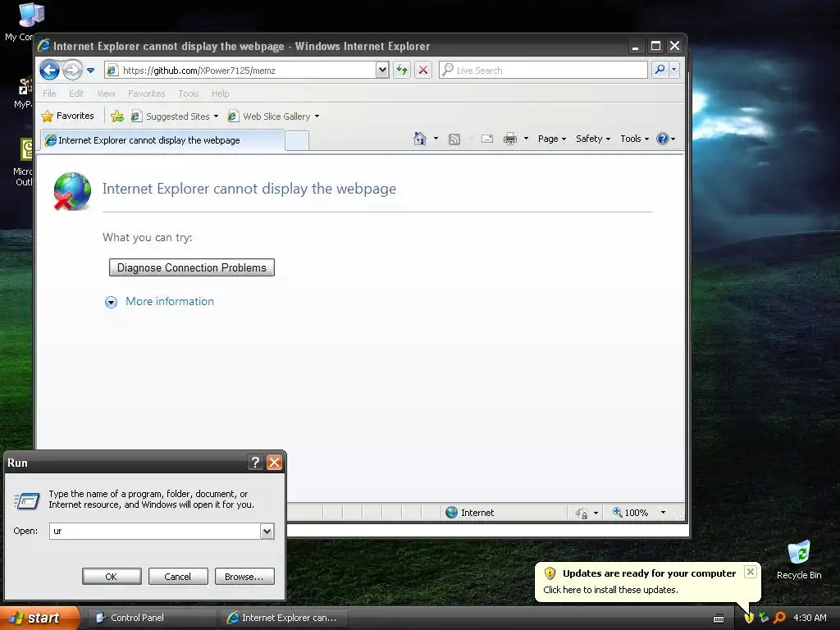Click the Open text field in Run
This screenshot has width=840, height=630.
[x=155, y=531]
